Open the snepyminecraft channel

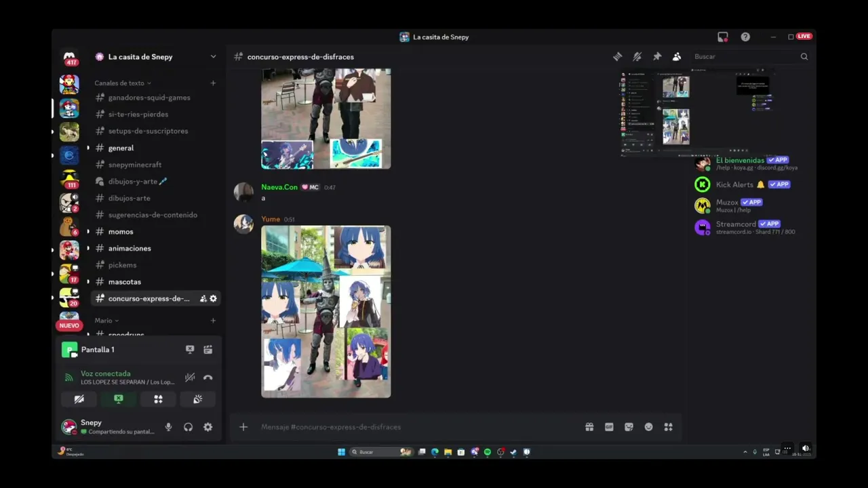coord(155,165)
